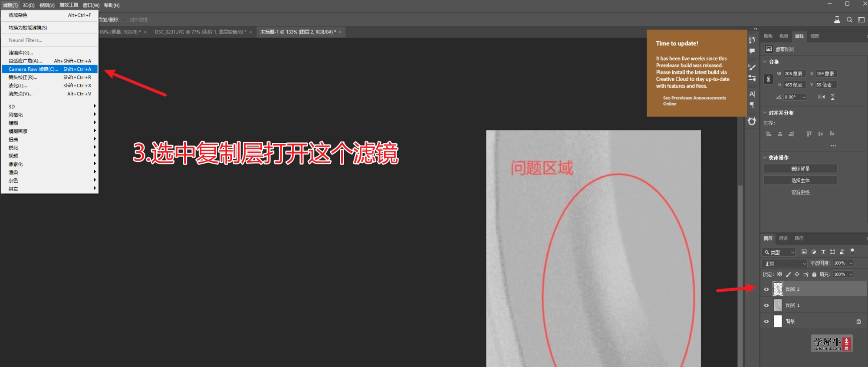
Task: Collapse the 快速操作 section chevron
Action: point(765,157)
